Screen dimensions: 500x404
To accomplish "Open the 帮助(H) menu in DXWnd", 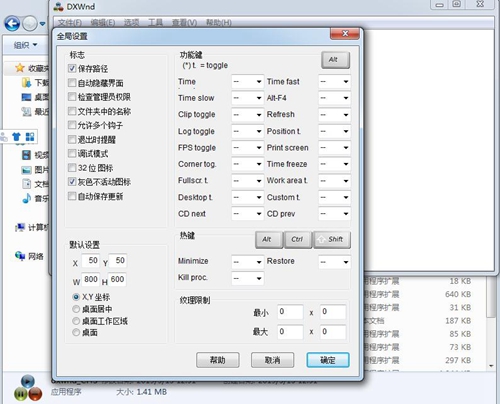I will 219,23.
